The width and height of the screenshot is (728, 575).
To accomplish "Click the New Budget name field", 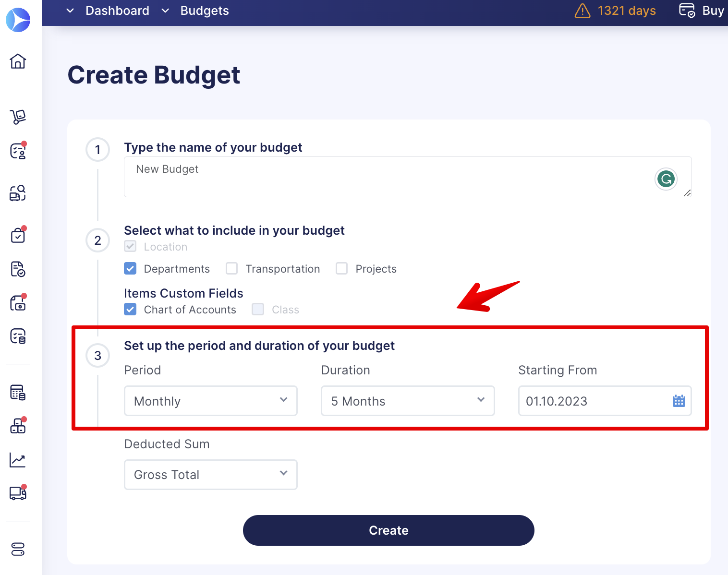I will click(x=408, y=177).
